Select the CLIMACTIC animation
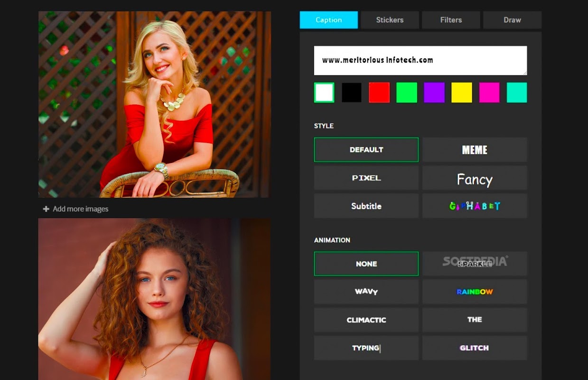This screenshot has width=588, height=380. coord(366,320)
